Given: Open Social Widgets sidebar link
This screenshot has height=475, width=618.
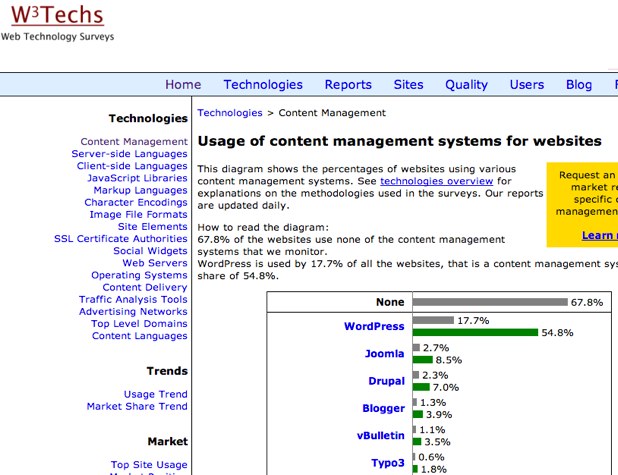Looking at the screenshot, I should tap(150, 251).
